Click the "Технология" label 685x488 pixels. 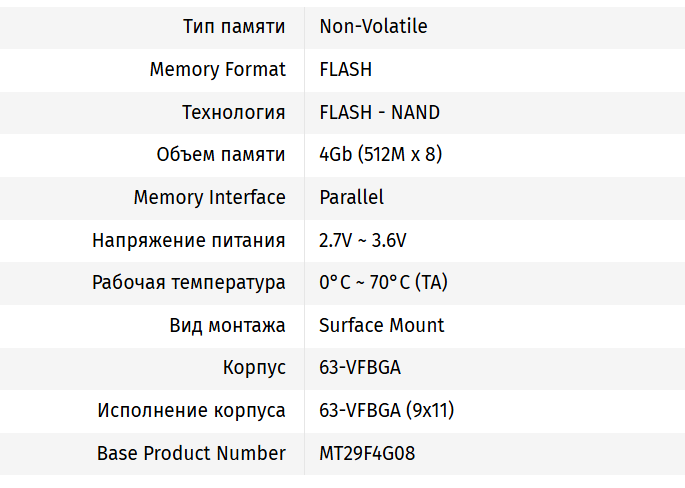[x=233, y=112]
